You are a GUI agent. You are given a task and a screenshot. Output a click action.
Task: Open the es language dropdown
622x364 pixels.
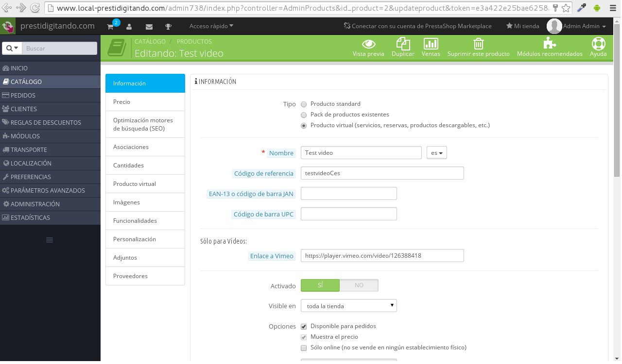tap(436, 153)
